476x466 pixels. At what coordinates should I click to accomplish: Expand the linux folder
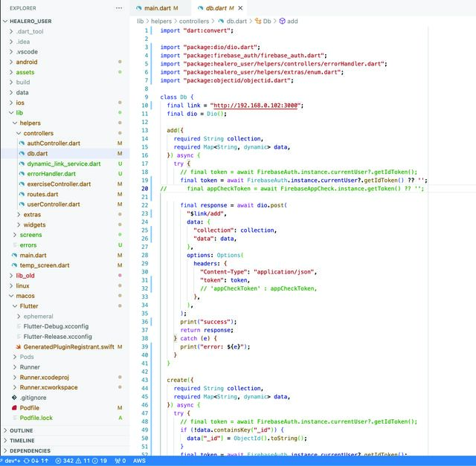coord(11,286)
